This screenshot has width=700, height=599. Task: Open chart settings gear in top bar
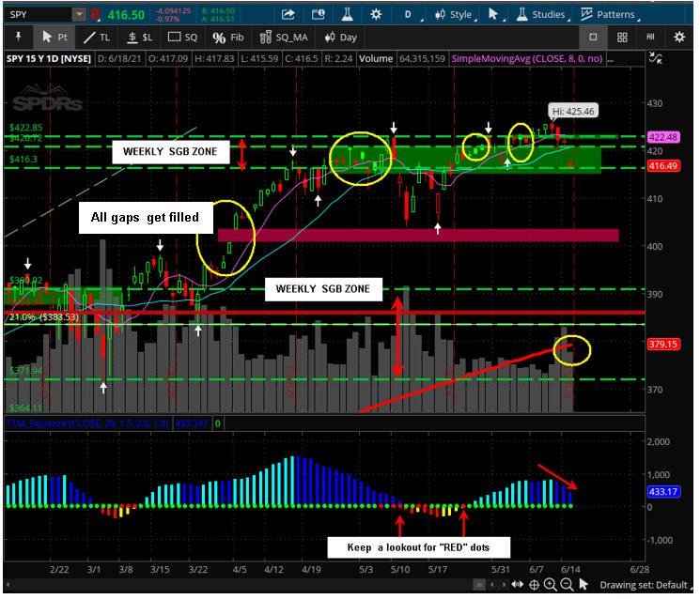tap(376, 14)
